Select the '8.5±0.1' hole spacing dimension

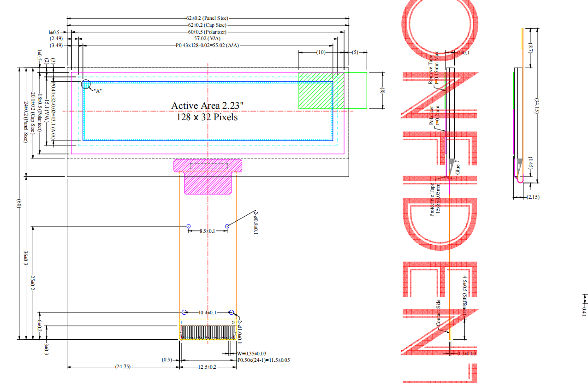tap(207, 231)
